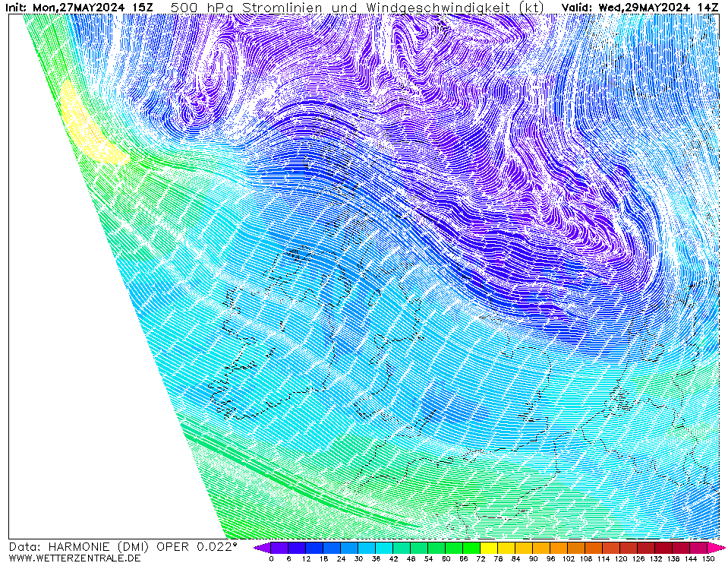Image resolution: width=728 pixels, height=563 pixels.
Task: Click the 'Data: HARMONIE (DMI) OPER 0.022°' label
Action: click(x=123, y=547)
